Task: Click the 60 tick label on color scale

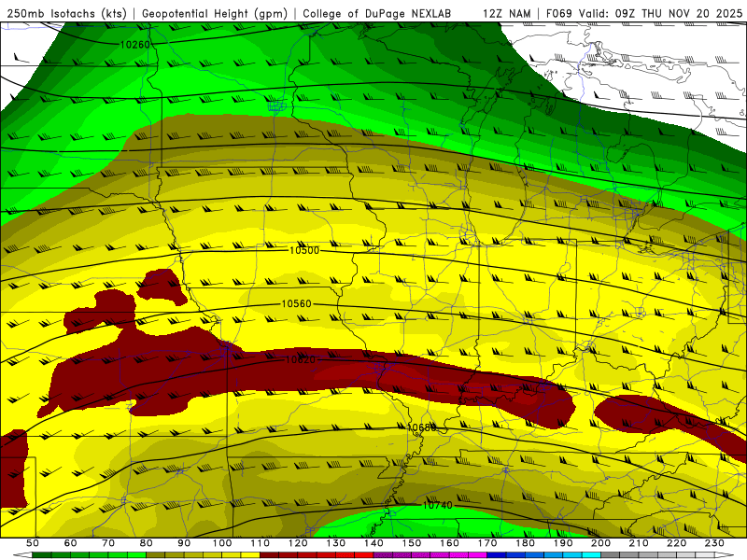Action: coord(71,543)
